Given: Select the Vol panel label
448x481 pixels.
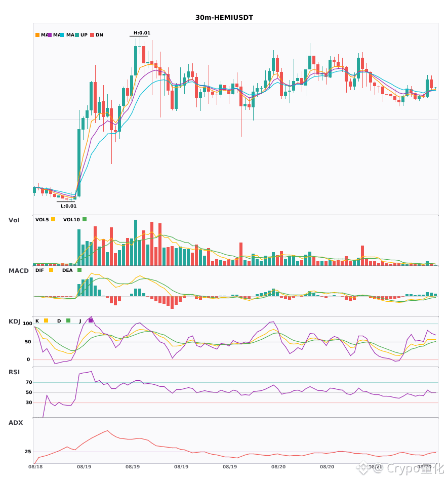Looking at the screenshot, I should click(14, 220).
